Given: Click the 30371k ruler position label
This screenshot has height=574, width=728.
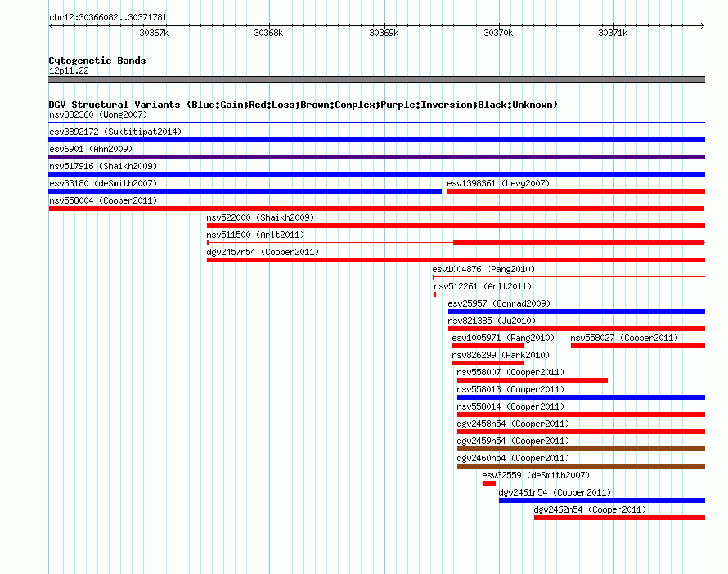Looking at the screenshot, I should tap(613, 33).
